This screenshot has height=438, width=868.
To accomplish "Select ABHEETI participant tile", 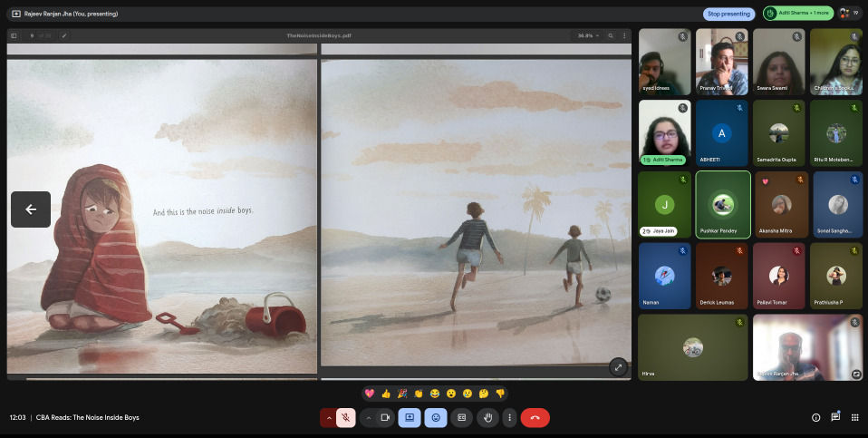I will (x=722, y=133).
